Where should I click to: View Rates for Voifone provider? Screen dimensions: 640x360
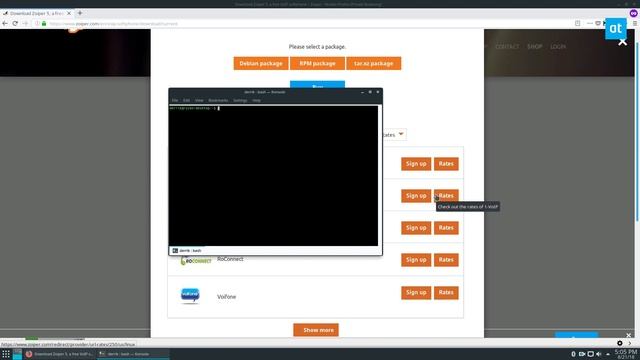point(446,292)
